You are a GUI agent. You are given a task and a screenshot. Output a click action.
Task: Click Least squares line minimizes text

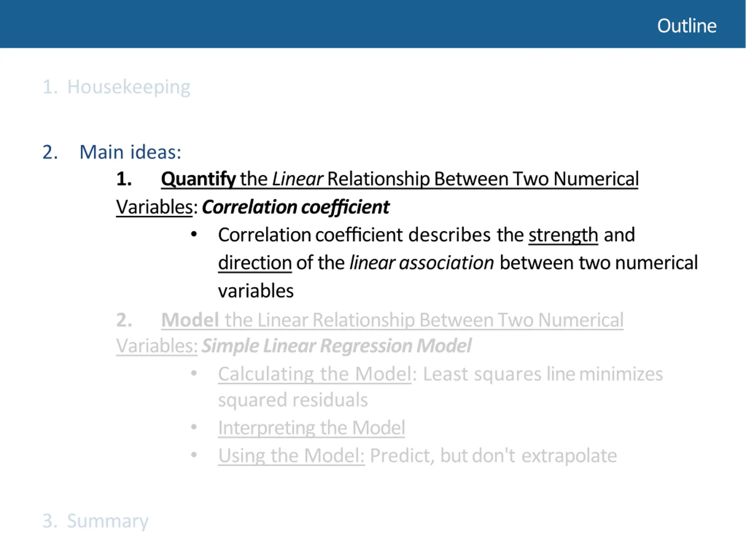pyautogui.click(x=543, y=374)
